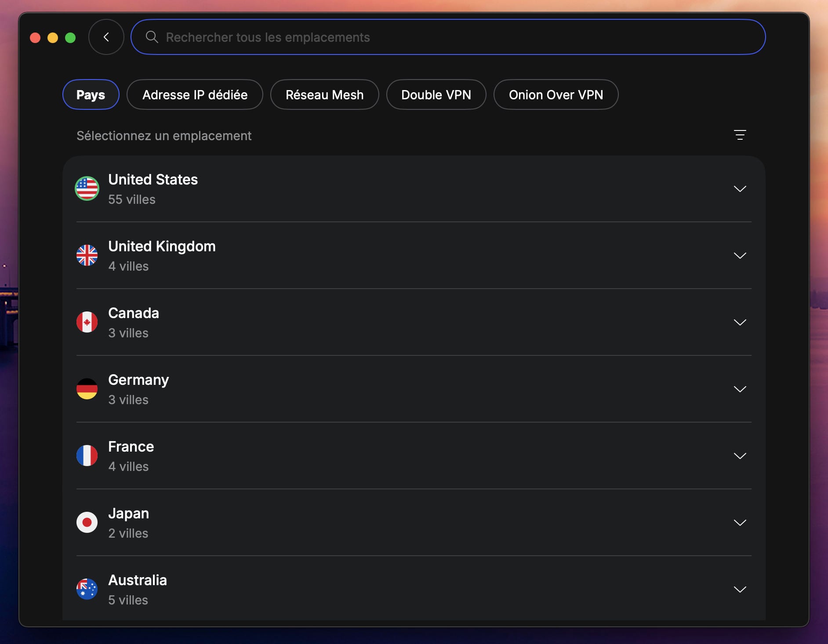Expand the United States city list
The image size is (828, 644).
740,189
